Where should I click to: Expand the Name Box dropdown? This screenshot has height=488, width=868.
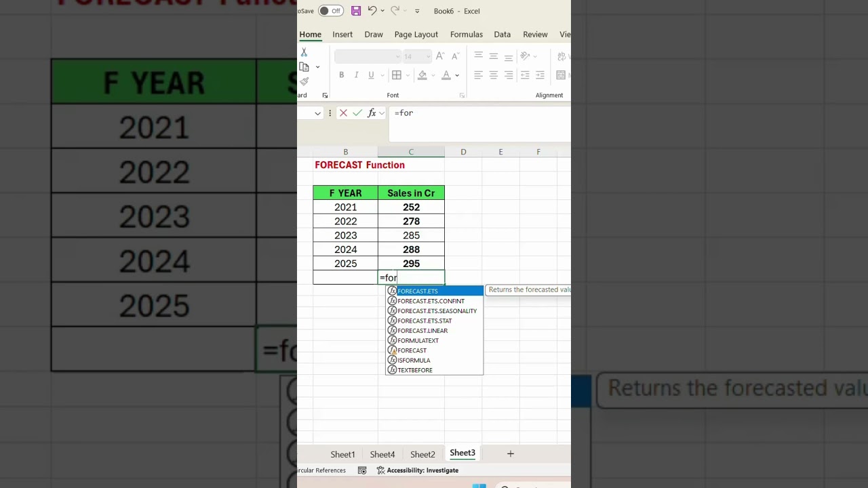[317, 113]
